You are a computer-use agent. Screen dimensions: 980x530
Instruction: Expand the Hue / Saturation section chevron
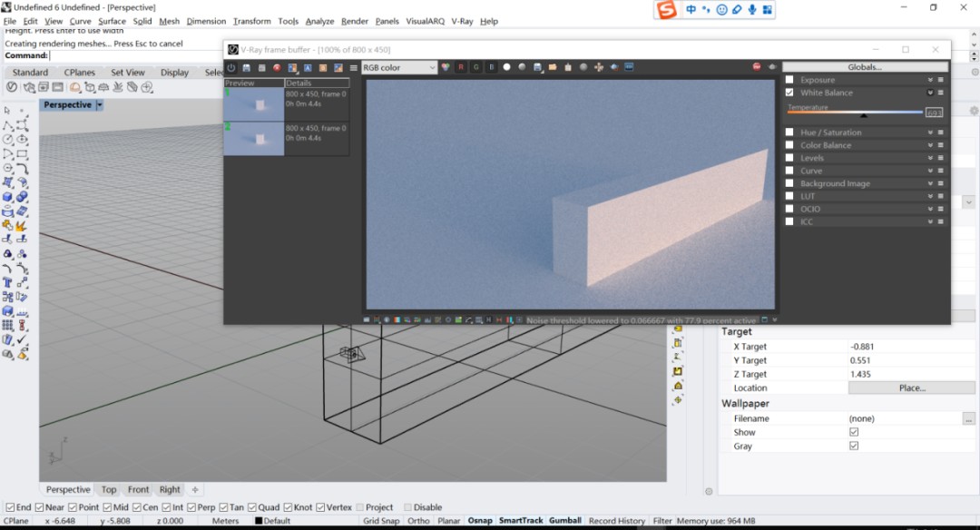(930, 132)
